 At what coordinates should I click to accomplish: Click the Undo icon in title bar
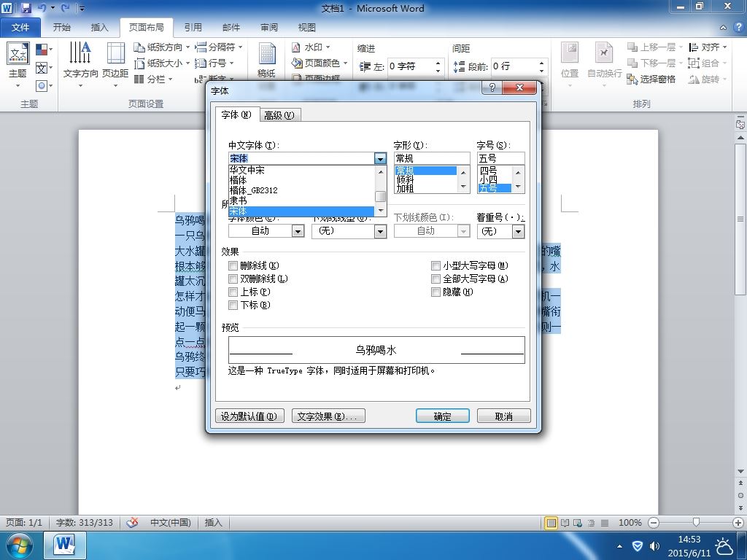(x=42, y=8)
